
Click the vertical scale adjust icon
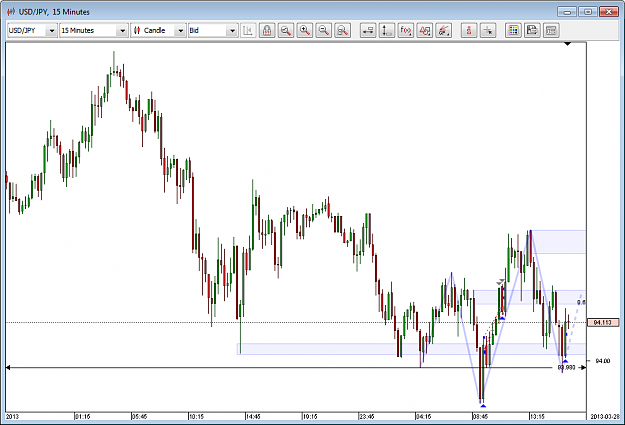pyautogui.click(x=387, y=30)
